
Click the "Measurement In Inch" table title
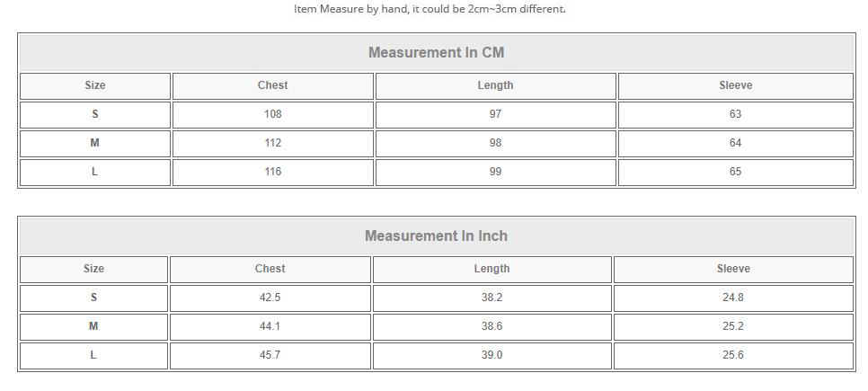(436, 235)
